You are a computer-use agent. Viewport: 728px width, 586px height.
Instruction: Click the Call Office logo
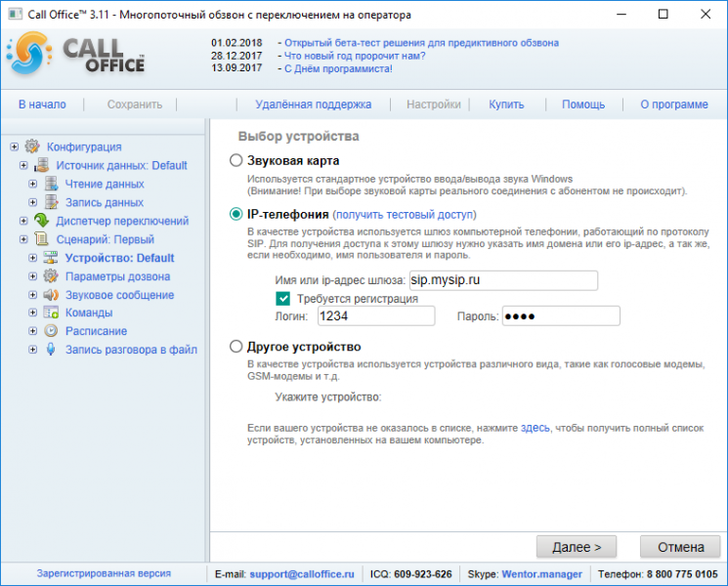coord(75,55)
